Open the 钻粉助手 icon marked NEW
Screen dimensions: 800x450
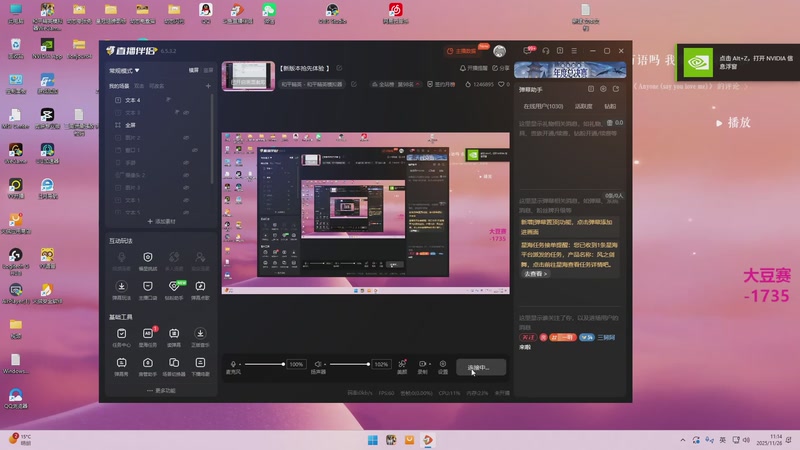[174, 286]
